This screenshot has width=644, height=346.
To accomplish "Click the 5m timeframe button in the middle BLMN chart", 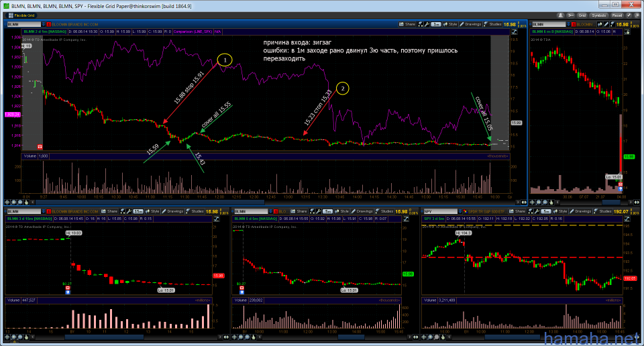I will (327, 211).
